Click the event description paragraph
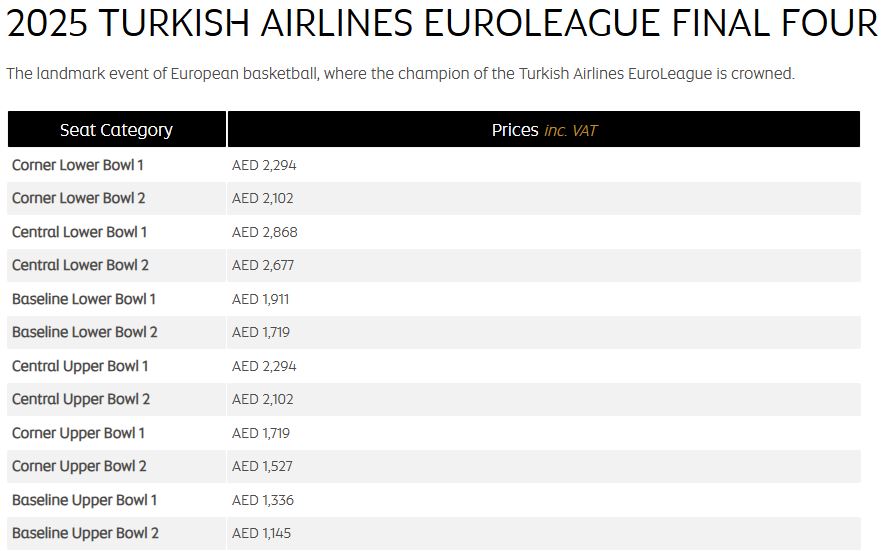 point(400,74)
